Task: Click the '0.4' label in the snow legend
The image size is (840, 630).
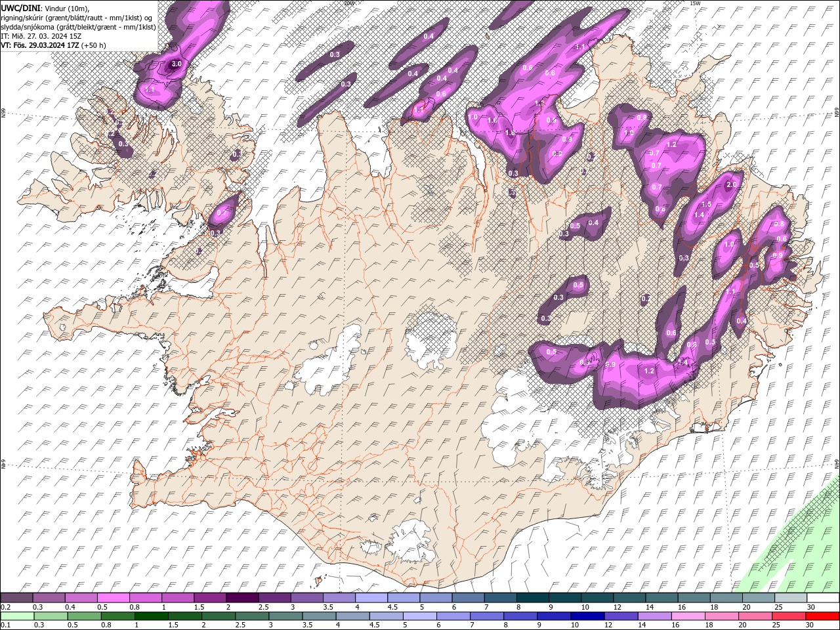Action: (70, 607)
